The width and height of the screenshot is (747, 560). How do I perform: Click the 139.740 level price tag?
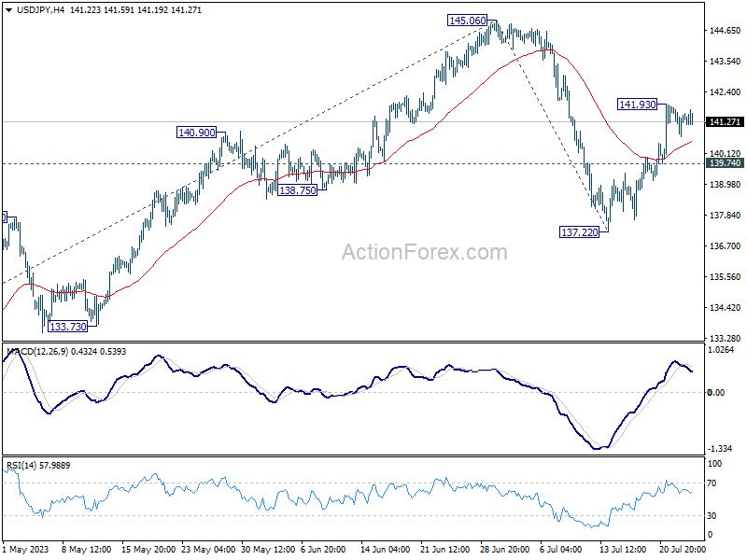pyautogui.click(x=725, y=163)
